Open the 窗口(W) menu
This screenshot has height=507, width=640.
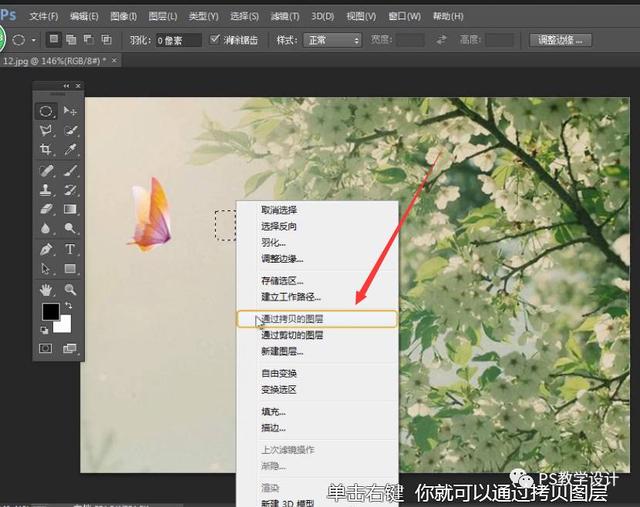(404, 16)
